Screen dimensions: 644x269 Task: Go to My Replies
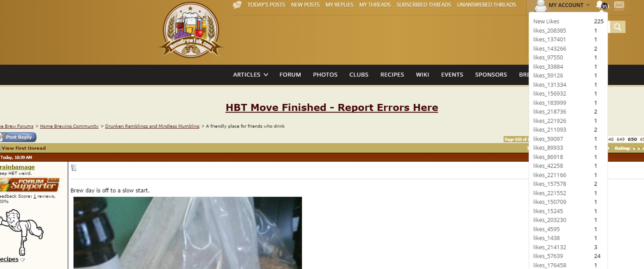339,5
